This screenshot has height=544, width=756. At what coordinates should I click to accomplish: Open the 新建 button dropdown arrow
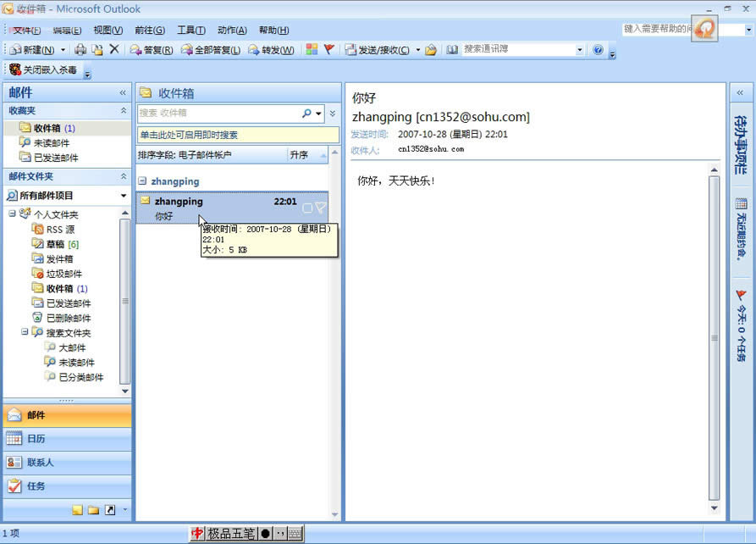point(63,50)
